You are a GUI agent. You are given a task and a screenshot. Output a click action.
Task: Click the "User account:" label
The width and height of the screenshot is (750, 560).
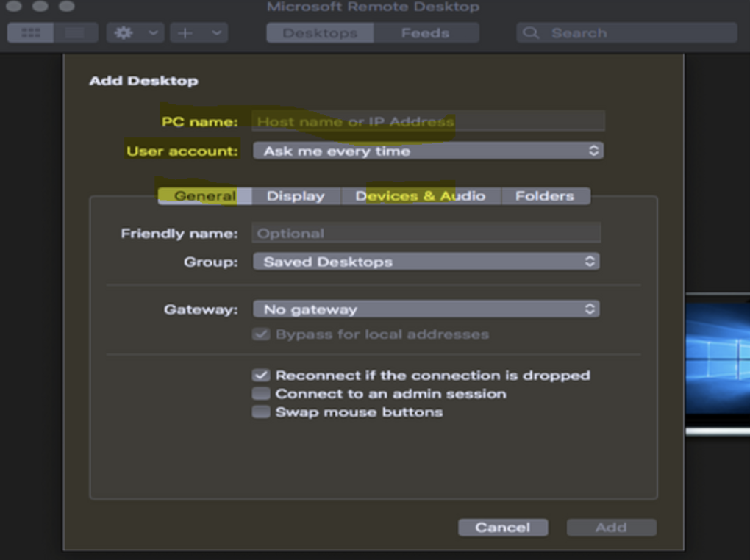[x=182, y=151]
